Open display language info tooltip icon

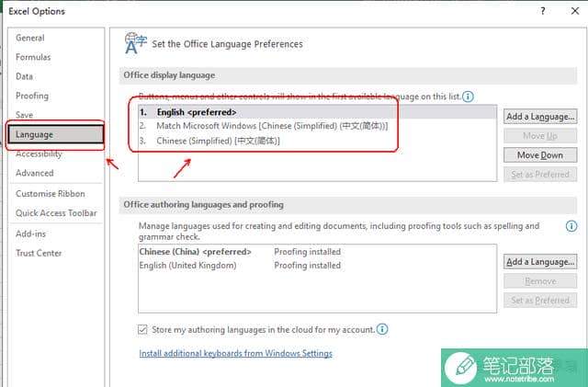(468, 97)
